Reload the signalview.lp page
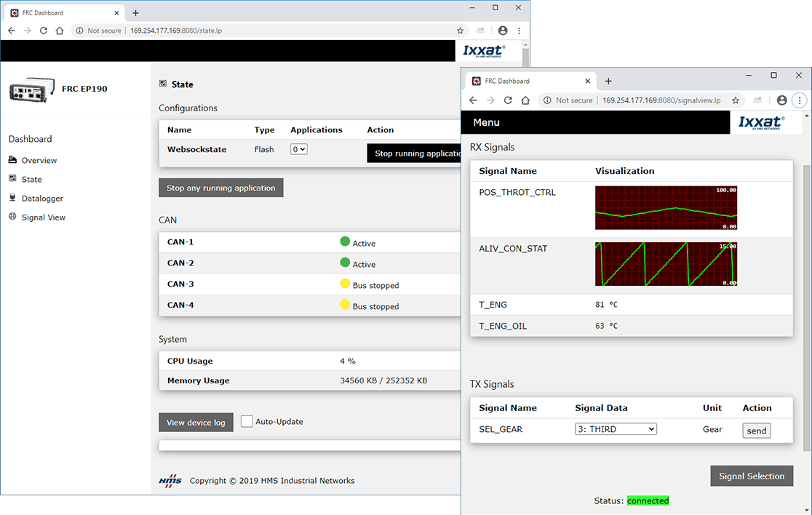The height and width of the screenshot is (515, 812). [x=508, y=100]
